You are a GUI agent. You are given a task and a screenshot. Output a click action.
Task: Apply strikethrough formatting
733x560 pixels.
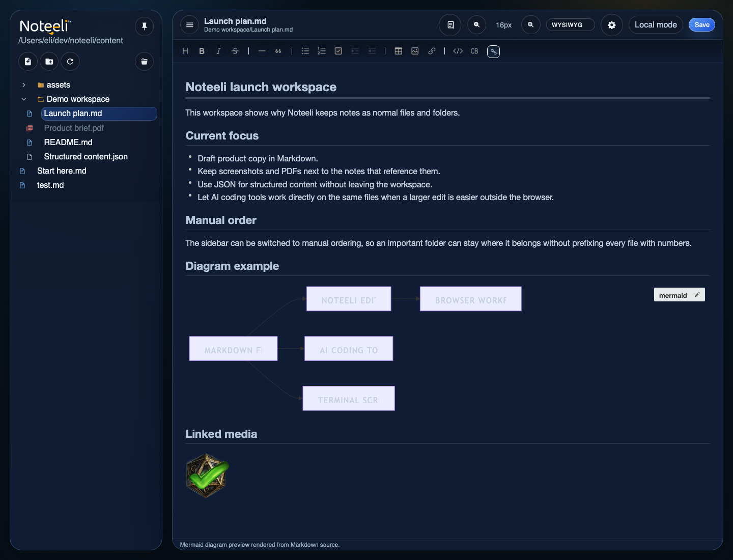pyautogui.click(x=235, y=51)
